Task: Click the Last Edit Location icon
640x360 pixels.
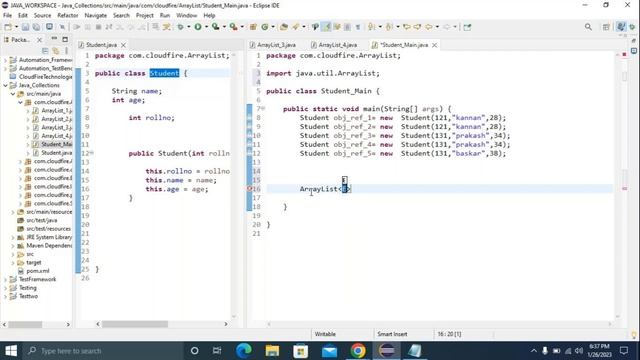Action: [x=407, y=27]
